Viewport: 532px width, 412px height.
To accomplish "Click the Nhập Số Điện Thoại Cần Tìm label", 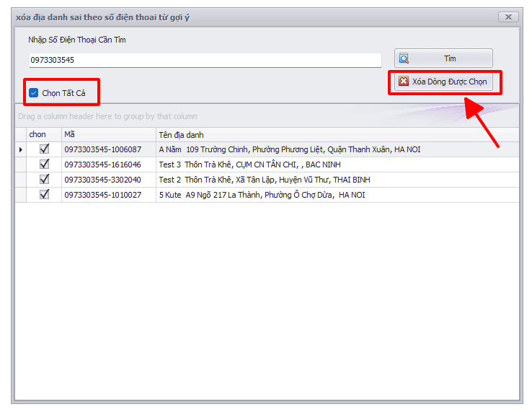I will (77, 40).
